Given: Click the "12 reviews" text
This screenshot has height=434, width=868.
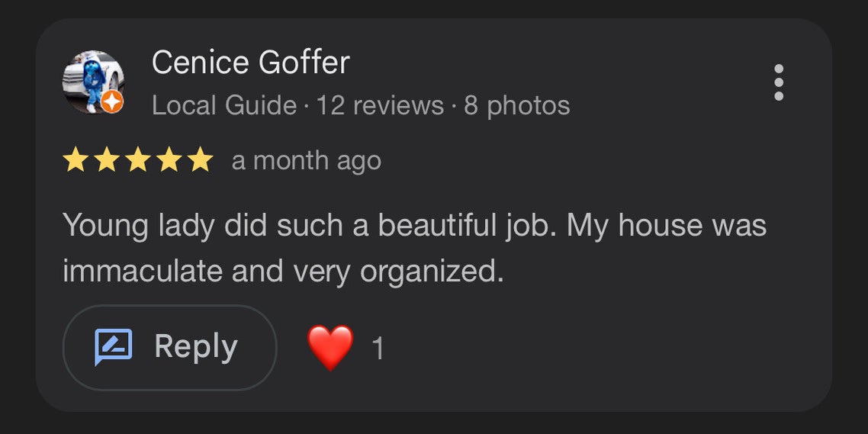Looking at the screenshot, I should [380, 105].
